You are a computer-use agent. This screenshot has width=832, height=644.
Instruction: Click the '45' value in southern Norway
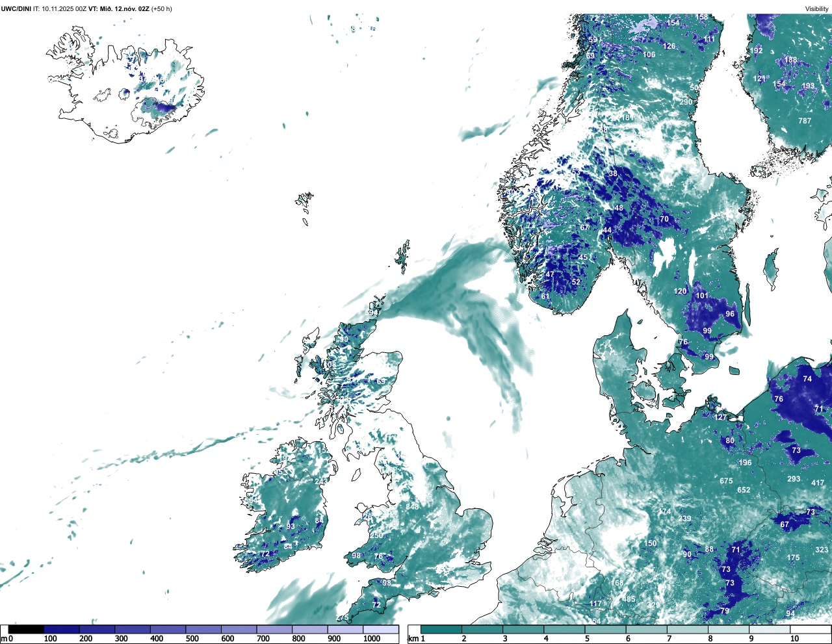point(583,257)
